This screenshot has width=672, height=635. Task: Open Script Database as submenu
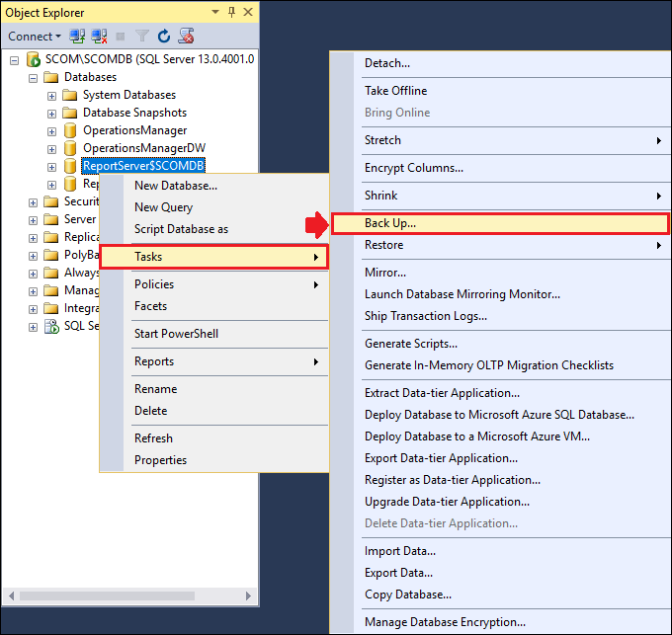pyautogui.click(x=214, y=229)
